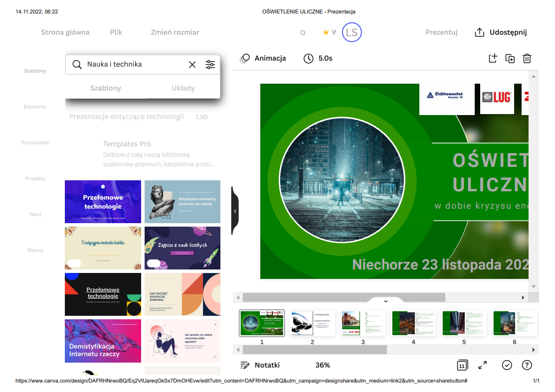Collapse the page thumbnails strip chevron
This screenshot has width=555, height=392.
click(385, 301)
